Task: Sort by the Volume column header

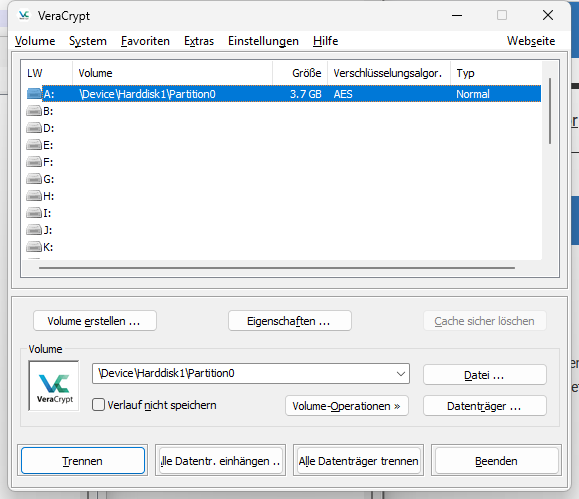Action: tap(172, 73)
